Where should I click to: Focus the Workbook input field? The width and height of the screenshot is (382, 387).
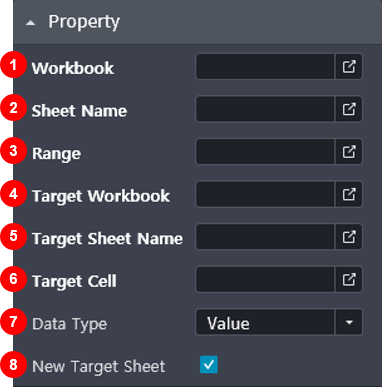(x=265, y=67)
